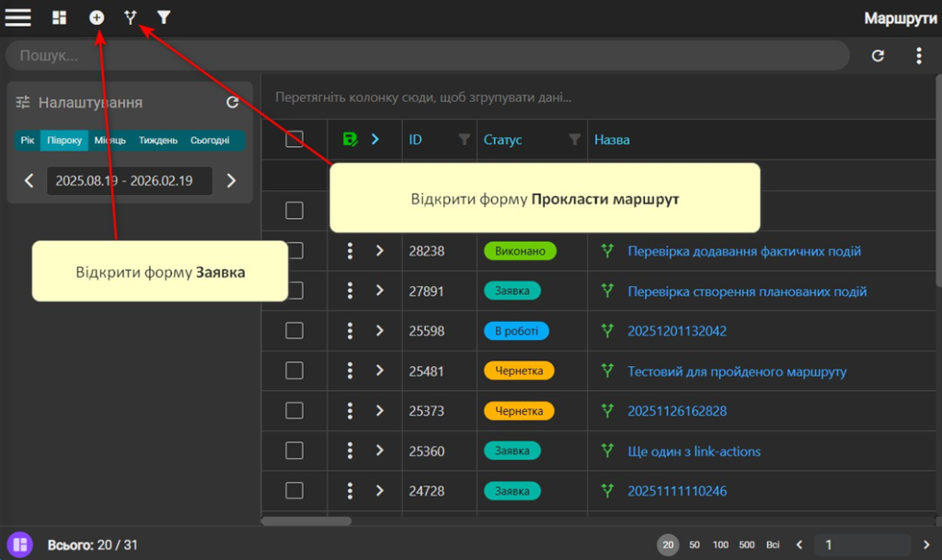Click the purple layout icon in footer

click(20, 544)
